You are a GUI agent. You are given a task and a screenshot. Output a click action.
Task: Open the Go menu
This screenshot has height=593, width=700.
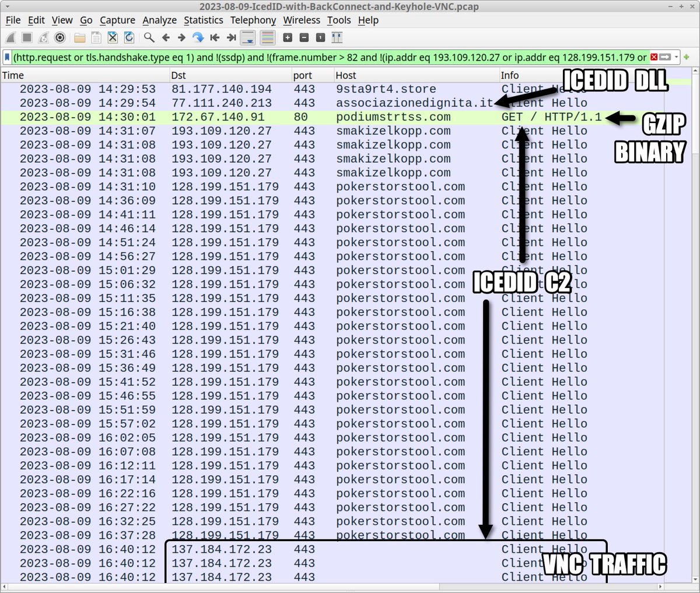(x=86, y=20)
